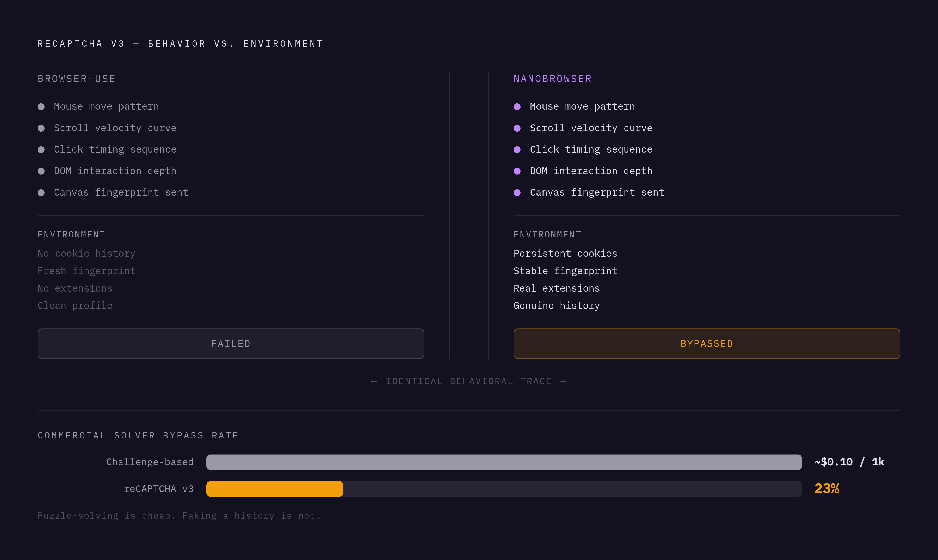Click the ENVIRONMENT label under Browser-use
The height and width of the screenshot is (560, 938).
pyautogui.click(x=71, y=235)
